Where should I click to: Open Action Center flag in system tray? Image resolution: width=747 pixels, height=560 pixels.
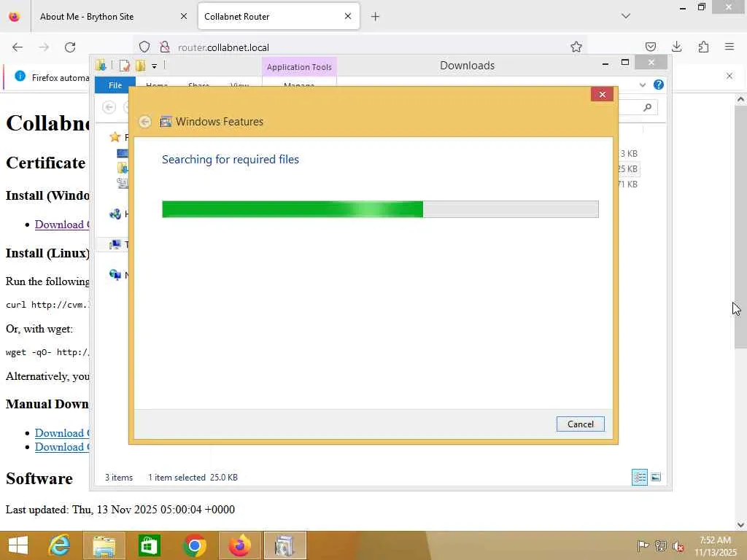[x=643, y=545]
